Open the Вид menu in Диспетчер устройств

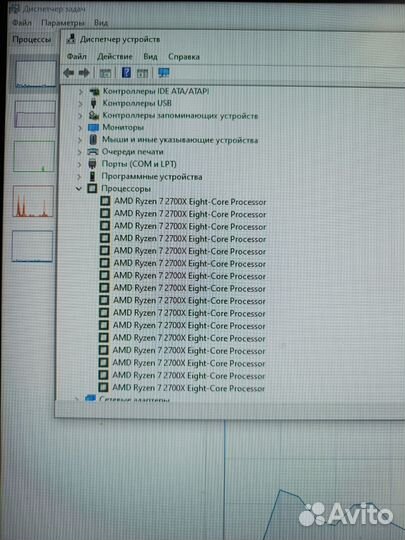pos(150,56)
